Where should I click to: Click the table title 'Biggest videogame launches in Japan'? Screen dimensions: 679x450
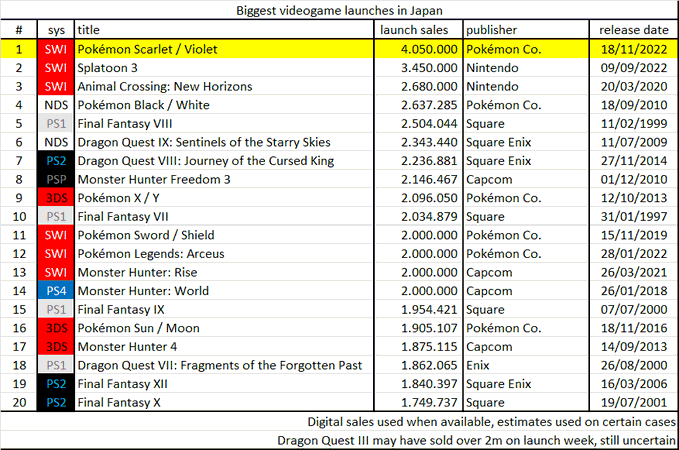pos(339,10)
